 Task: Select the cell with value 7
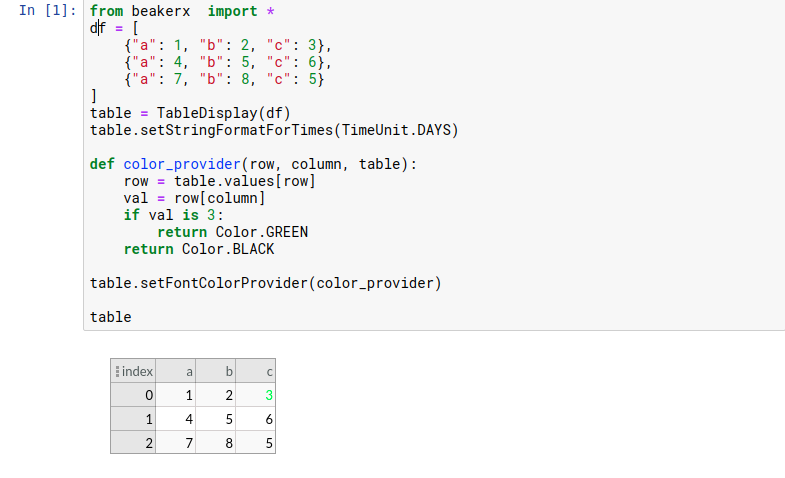click(x=176, y=443)
